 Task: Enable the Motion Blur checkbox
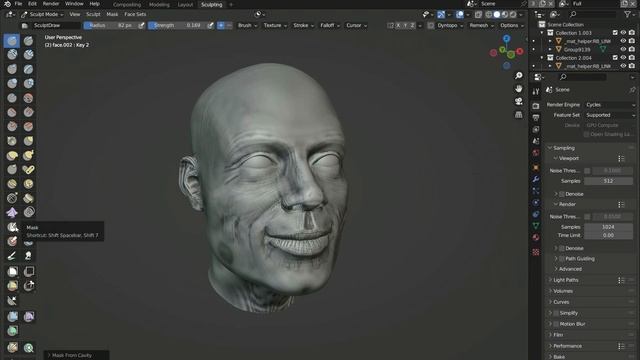556,324
